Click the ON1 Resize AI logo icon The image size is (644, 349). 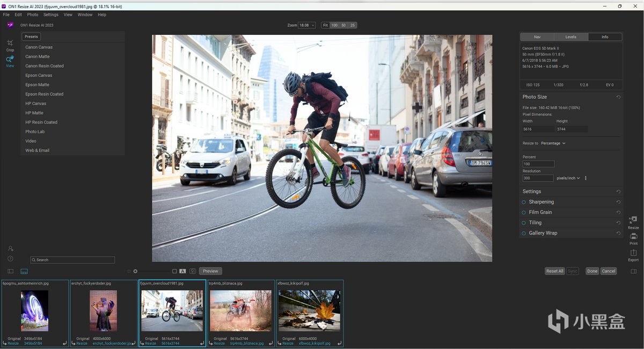[10, 25]
